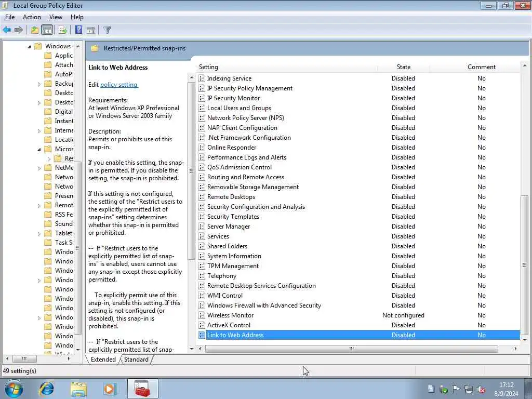Select Windows Firewall with Advanced Security row
Screen dimensions: 532x399
(358, 305)
